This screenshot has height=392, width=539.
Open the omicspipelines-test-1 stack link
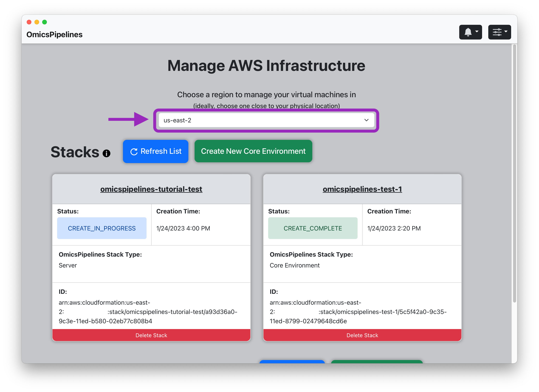point(362,189)
